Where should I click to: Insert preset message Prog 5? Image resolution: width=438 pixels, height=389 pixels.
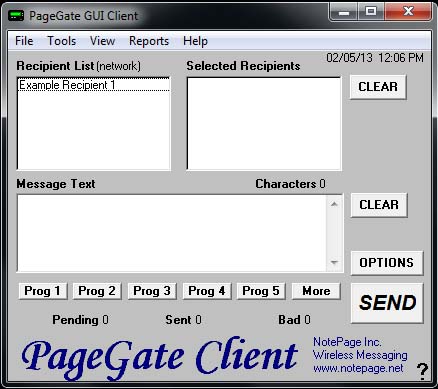tap(261, 291)
